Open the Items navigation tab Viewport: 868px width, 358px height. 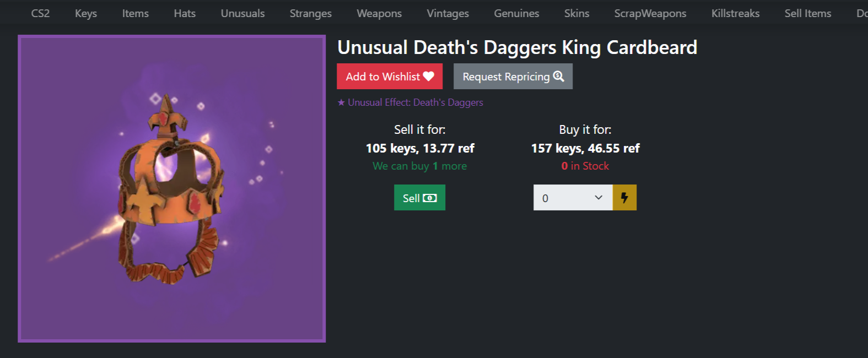pos(136,13)
